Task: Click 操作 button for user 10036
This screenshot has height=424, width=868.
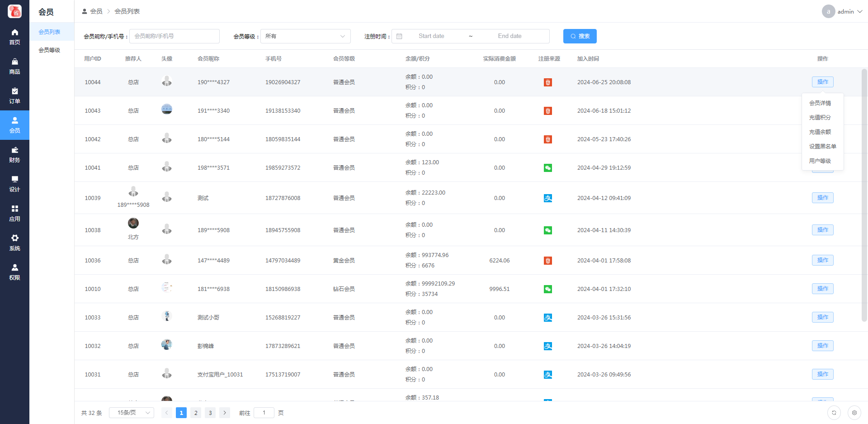Action: [x=822, y=260]
